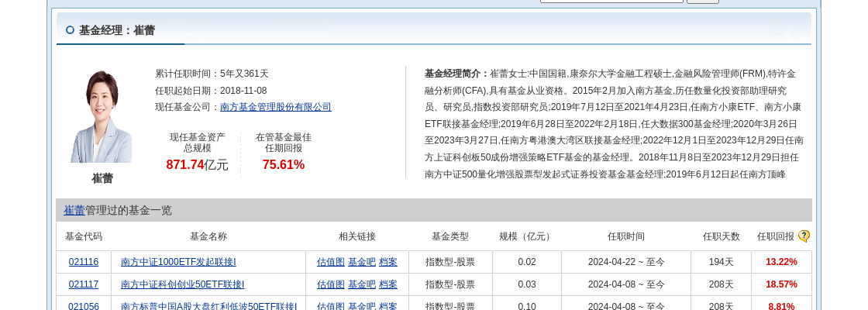Click the help question mark icon beside 任职回报
The image size is (868, 310).
point(804,236)
